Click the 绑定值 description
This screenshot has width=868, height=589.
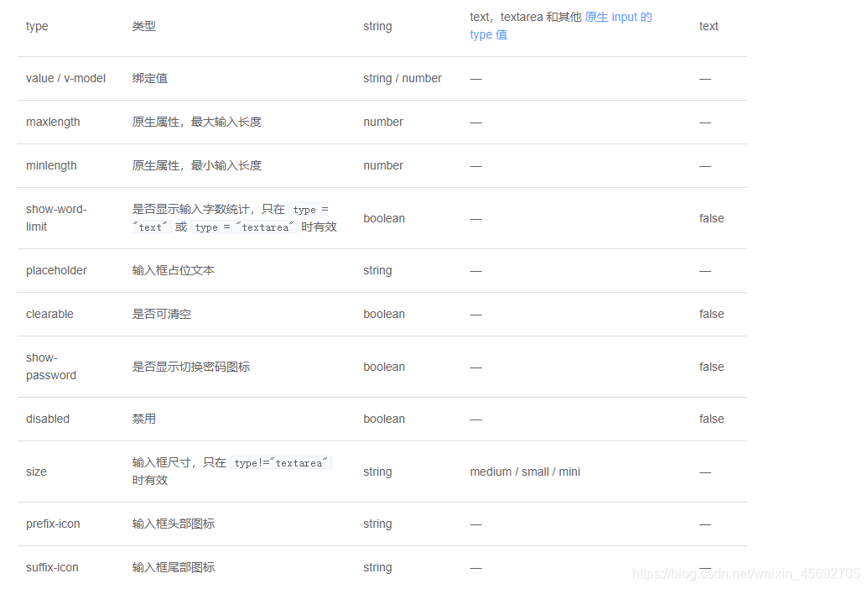coord(150,79)
